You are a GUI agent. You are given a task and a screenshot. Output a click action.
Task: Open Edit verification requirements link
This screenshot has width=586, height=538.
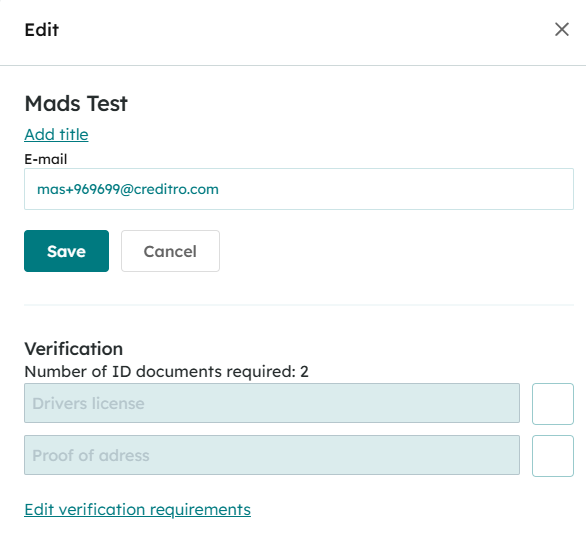click(x=138, y=510)
